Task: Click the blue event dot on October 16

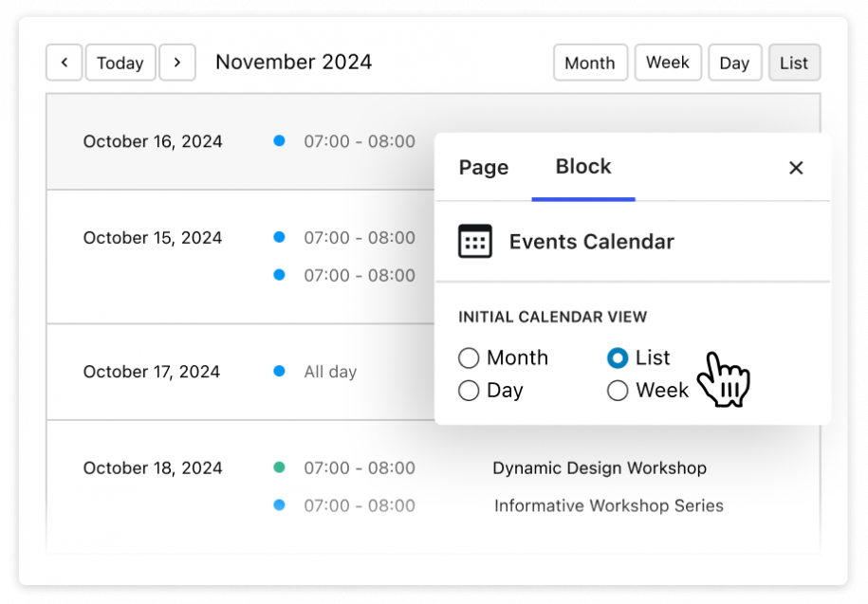Action: tap(279, 140)
